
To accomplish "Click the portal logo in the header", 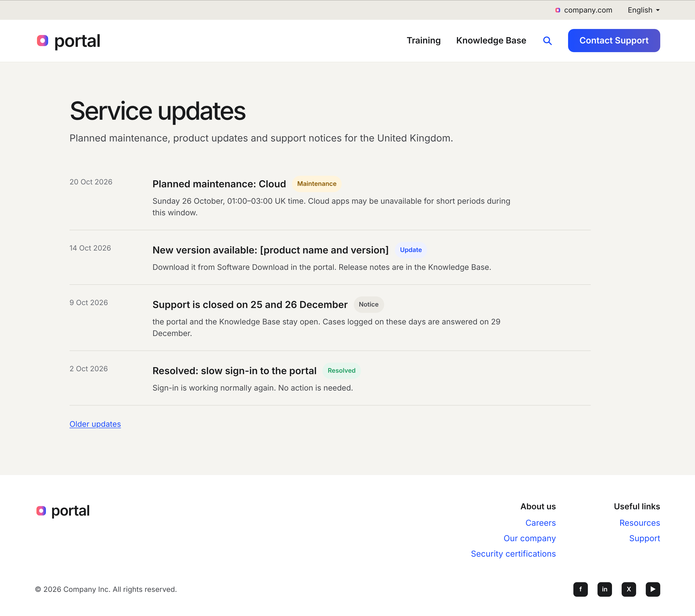I will coord(68,41).
